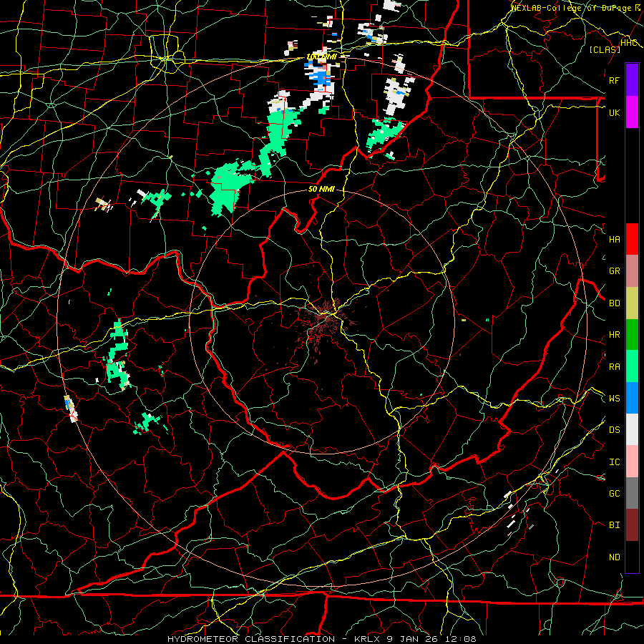Screen dimensions: 644x644
Task: Click the HA red legend swatch
Action: pyautogui.click(x=632, y=239)
